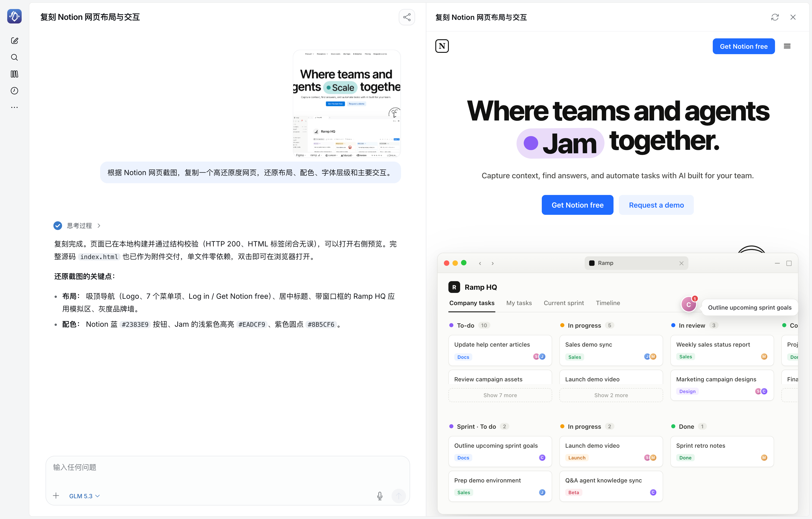
Task: Click the hero Get Notion free button
Action: [577, 205]
